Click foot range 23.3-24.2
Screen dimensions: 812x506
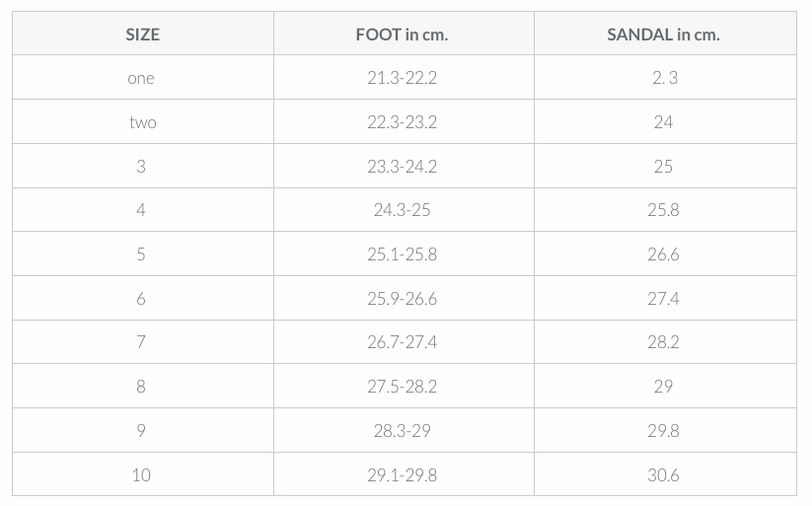pyautogui.click(x=402, y=167)
